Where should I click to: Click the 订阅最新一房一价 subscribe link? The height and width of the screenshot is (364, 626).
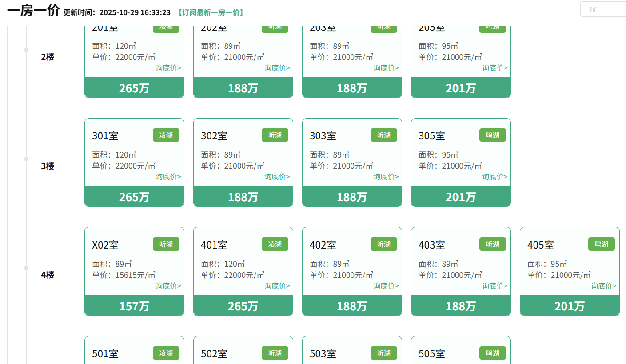pyautogui.click(x=210, y=12)
